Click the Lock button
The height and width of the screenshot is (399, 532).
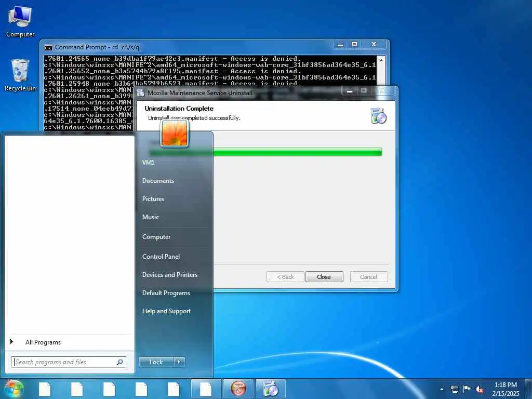pyautogui.click(x=156, y=362)
